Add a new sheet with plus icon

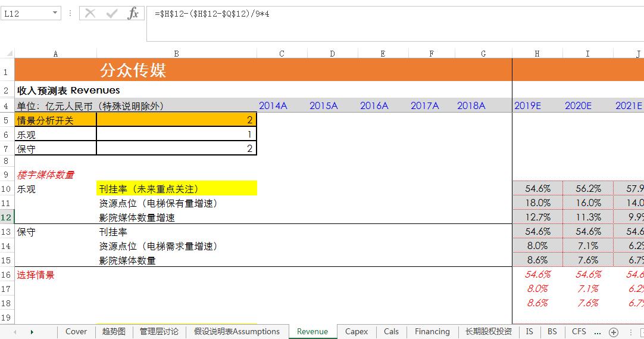coord(614,332)
